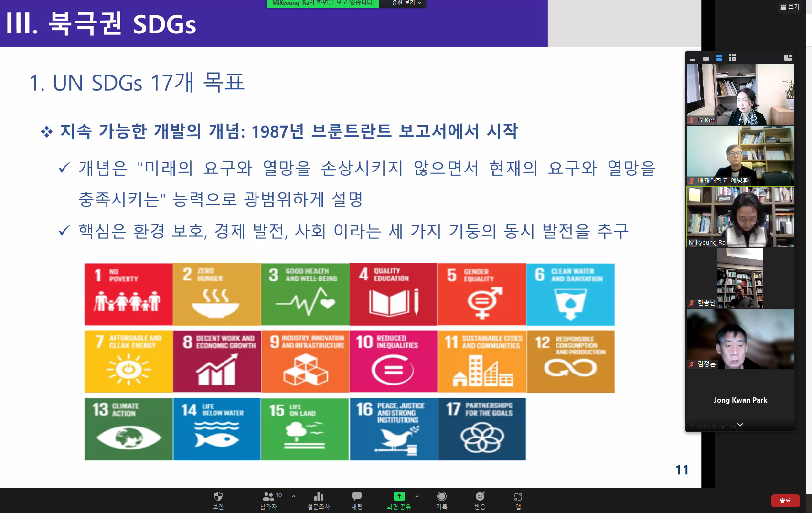Click the muted mic icon on JY Kim
812x513 pixels.
coord(692,120)
